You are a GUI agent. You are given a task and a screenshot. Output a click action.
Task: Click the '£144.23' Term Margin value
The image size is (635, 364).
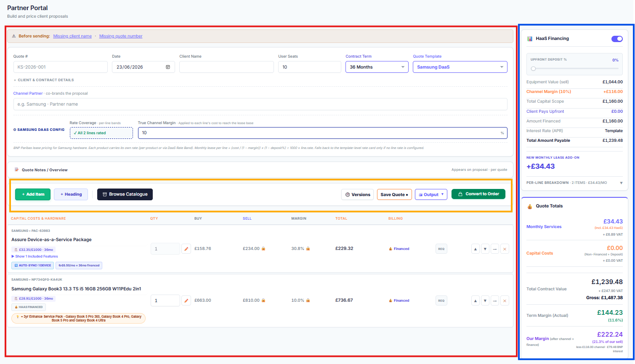click(x=610, y=313)
